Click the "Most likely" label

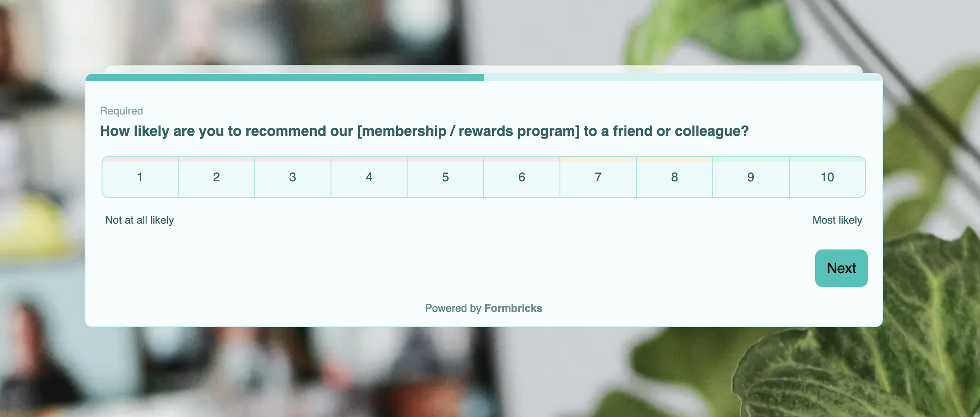pyautogui.click(x=837, y=220)
